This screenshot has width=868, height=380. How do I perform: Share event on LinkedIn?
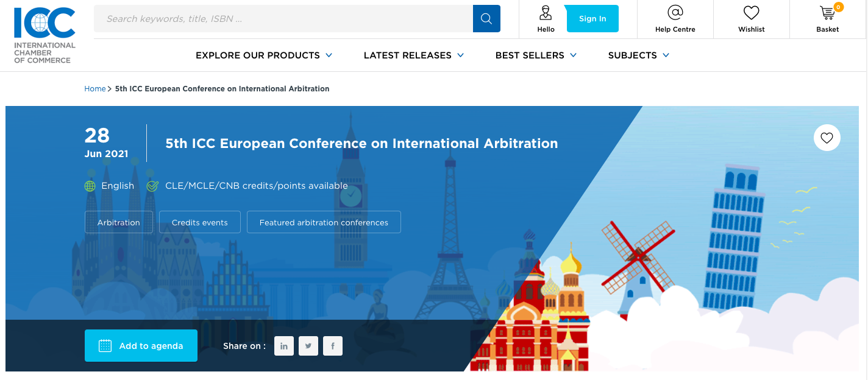pyautogui.click(x=284, y=346)
